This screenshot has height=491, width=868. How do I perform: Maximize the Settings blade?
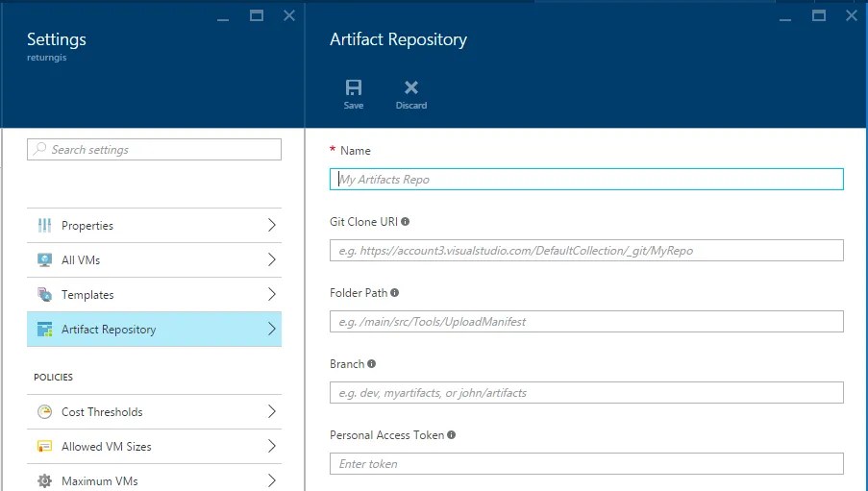[x=257, y=15]
